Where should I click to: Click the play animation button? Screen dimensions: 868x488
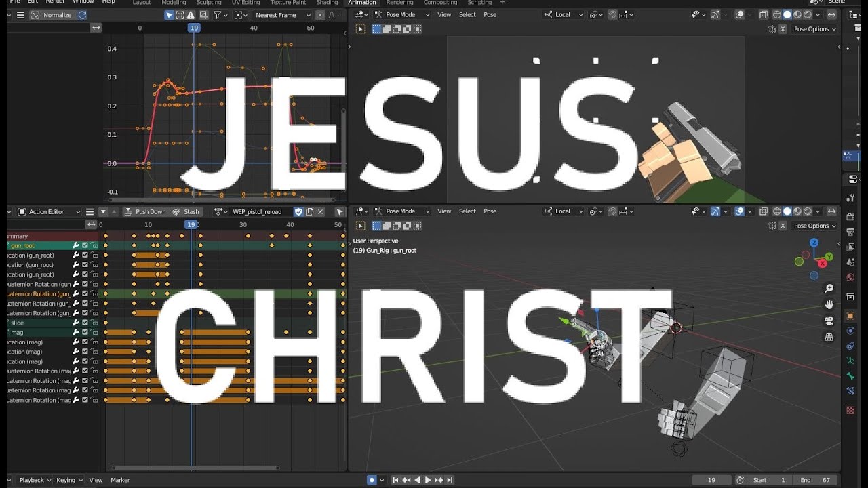(x=427, y=480)
